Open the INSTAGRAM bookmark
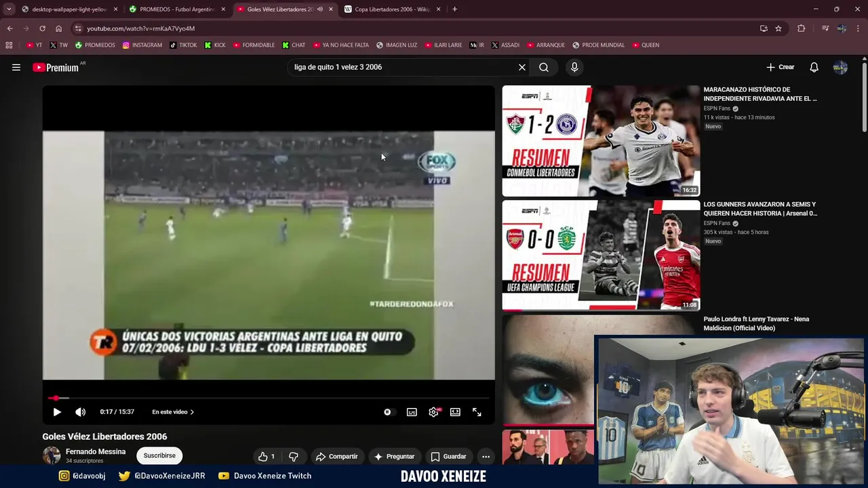The height and width of the screenshot is (488, 868). 142,45
